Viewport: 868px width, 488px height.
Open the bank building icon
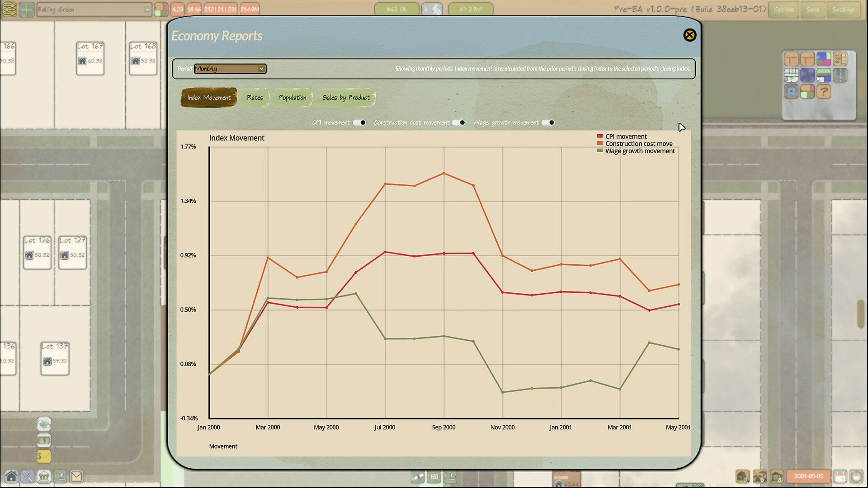44,476
